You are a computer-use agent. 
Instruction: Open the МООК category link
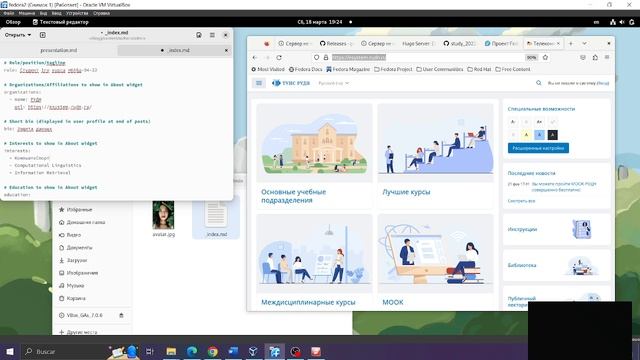393,302
